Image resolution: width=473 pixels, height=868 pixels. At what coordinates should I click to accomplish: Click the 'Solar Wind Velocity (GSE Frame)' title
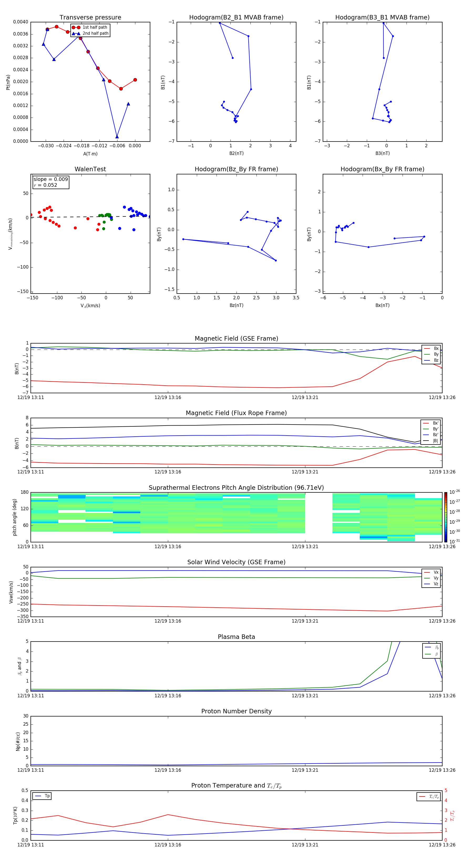[x=236, y=562]
